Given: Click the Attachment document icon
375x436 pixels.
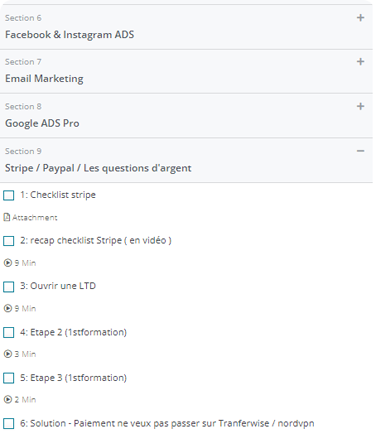Looking at the screenshot, I should 7,218.
